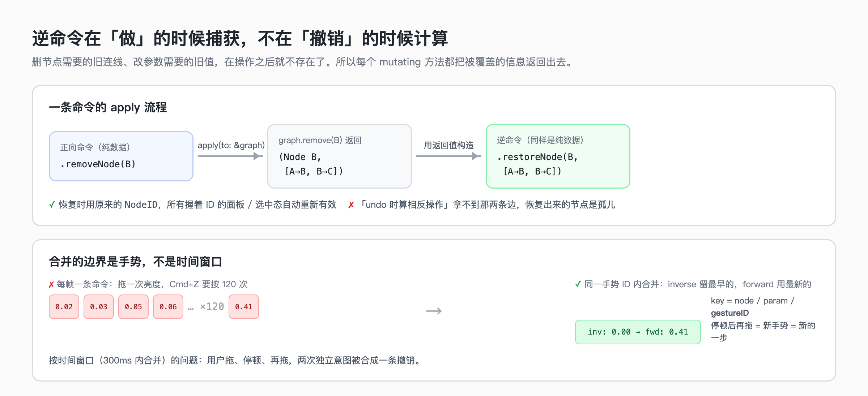Image resolution: width=868 pixels, height=396 pixels.
Task: Click the green checkmark before 同一手势 ID 内合并
Action: point(578,284)
